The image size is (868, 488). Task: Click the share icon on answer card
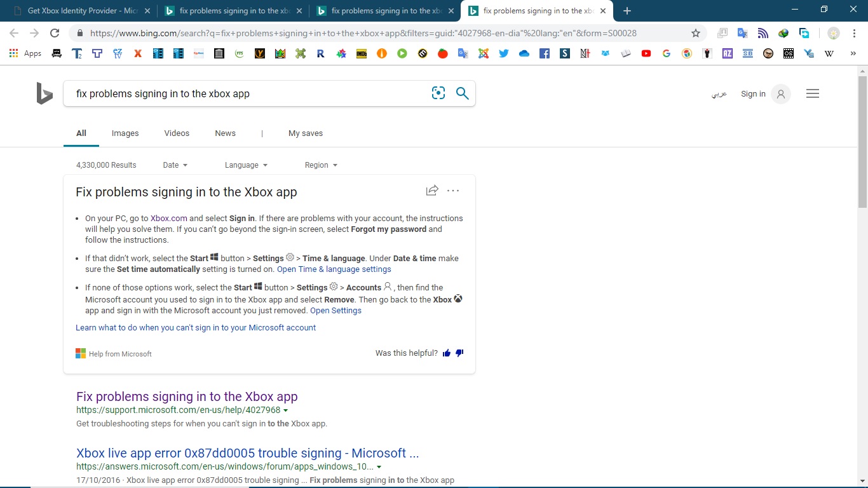point(432,190)
